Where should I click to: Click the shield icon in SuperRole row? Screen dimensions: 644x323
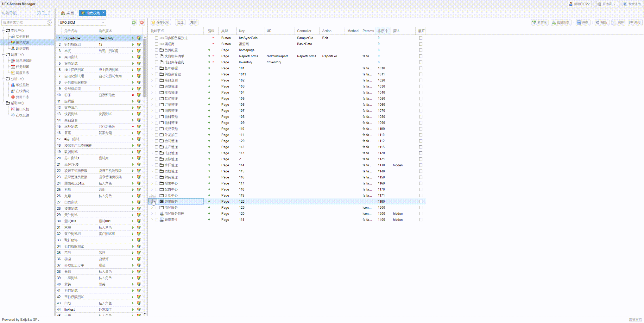click(x=139, y=38)
